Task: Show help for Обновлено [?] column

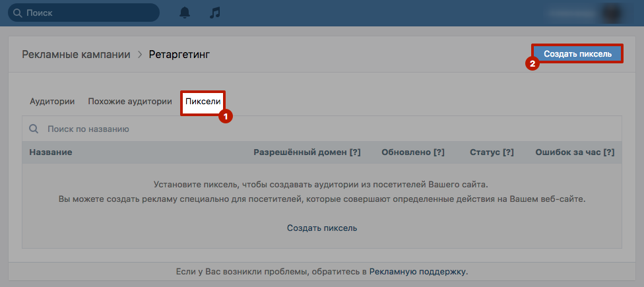Action: pos(439,152)
